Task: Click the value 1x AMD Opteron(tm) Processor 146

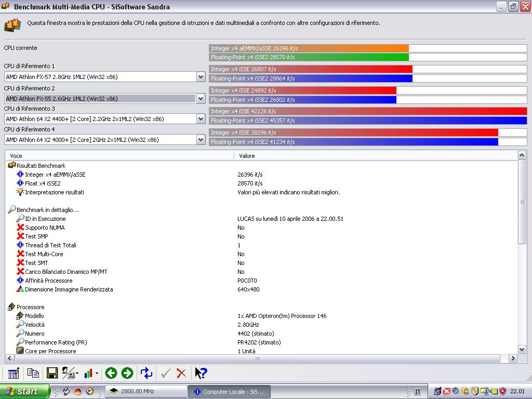Action: point(282,316)
